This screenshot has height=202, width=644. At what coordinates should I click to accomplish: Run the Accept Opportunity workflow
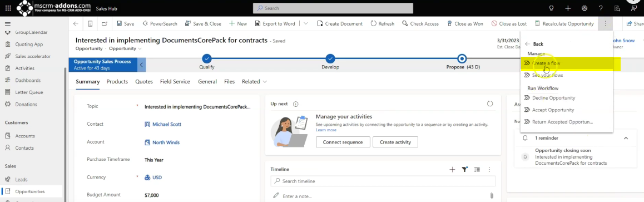point(566,110)
